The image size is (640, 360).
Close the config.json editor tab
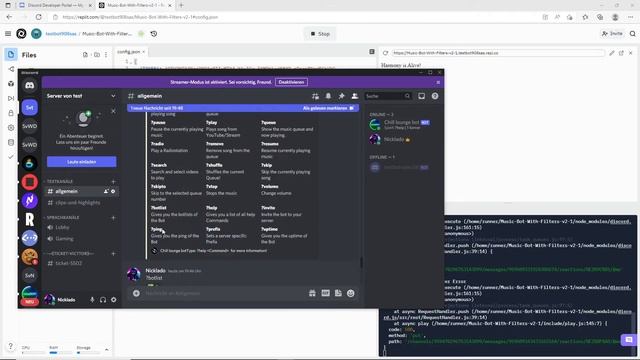[144, 52]
